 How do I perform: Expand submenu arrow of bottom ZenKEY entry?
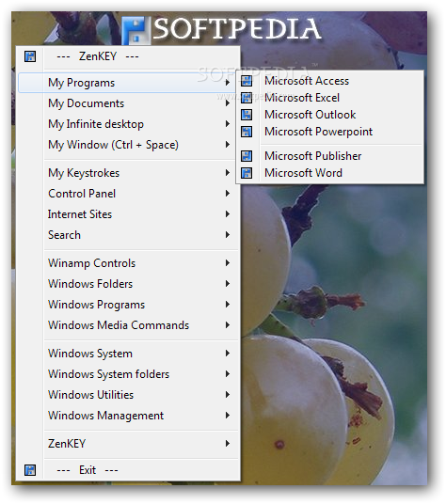click(228, 444)
